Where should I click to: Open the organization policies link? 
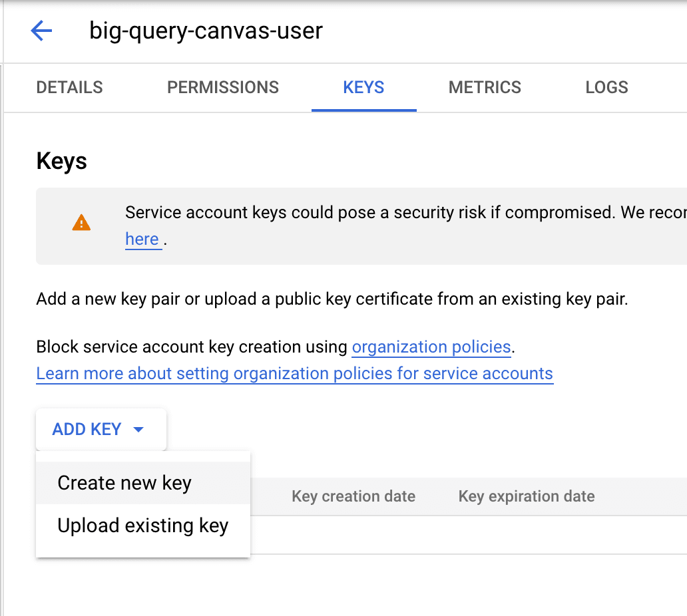tap(431, 347)
